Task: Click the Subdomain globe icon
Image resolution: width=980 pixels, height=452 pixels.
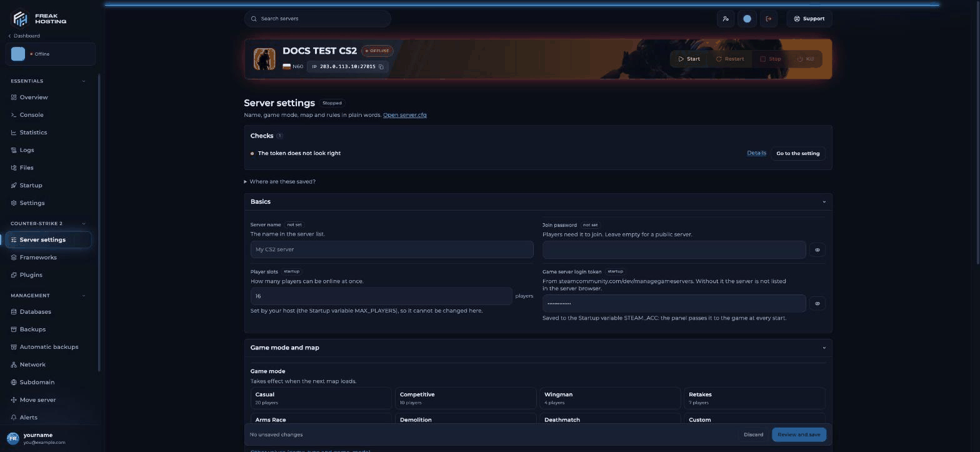Action: coord(14,382)
